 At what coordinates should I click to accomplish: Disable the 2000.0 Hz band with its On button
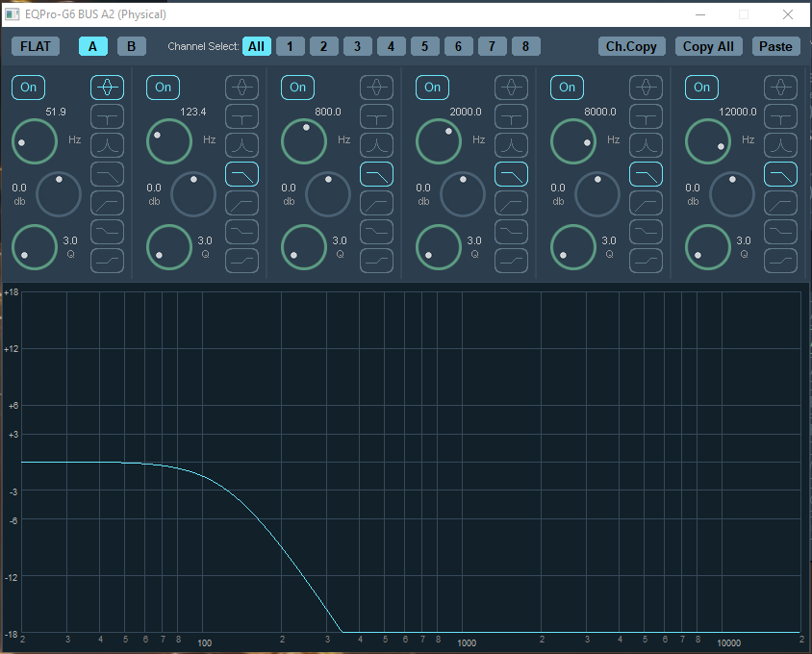(x=432, y=88)
